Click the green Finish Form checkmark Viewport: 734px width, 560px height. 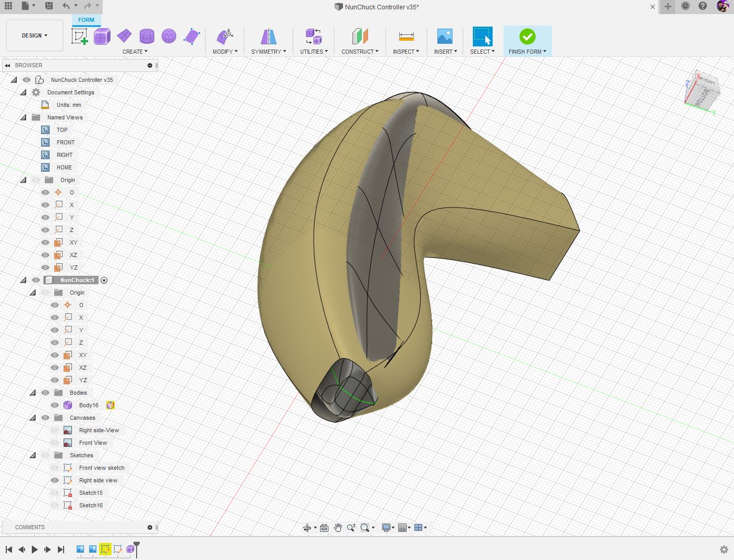point(528,36)
